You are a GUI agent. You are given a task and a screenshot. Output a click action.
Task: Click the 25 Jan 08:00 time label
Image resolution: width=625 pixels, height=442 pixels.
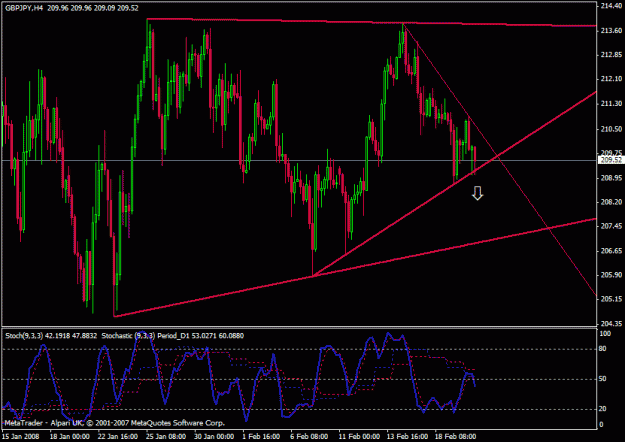[166, 436]
